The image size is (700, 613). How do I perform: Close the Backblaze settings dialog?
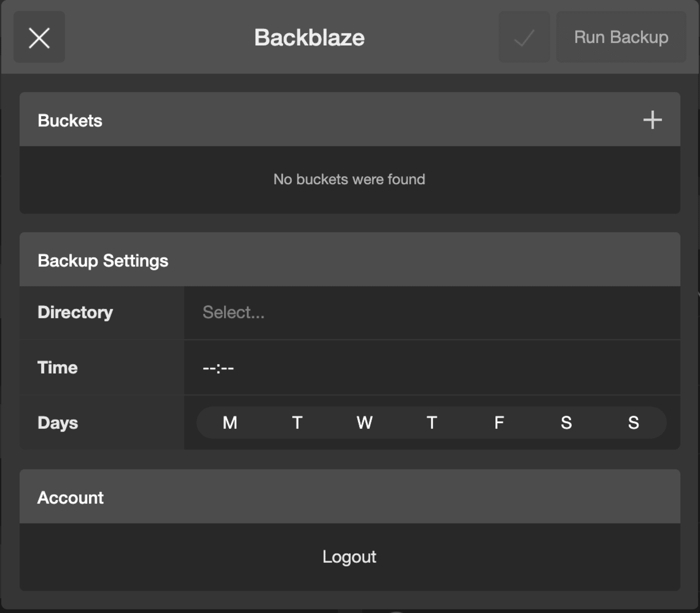tap(39, 36)
